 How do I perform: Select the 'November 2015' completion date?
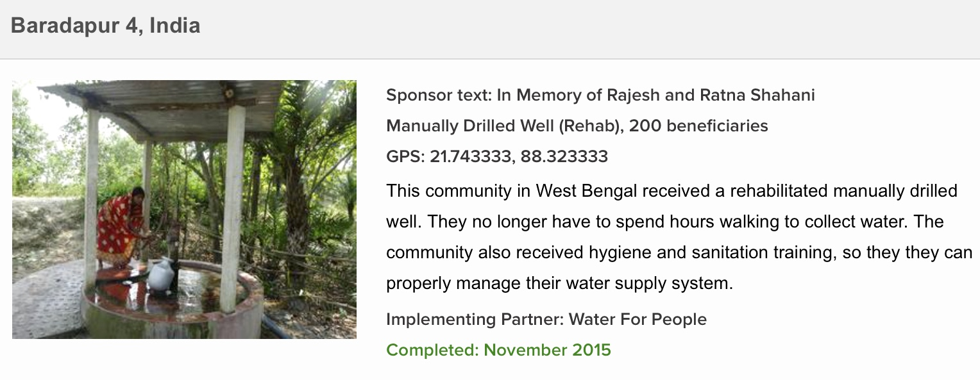click(x=547, y=350)
